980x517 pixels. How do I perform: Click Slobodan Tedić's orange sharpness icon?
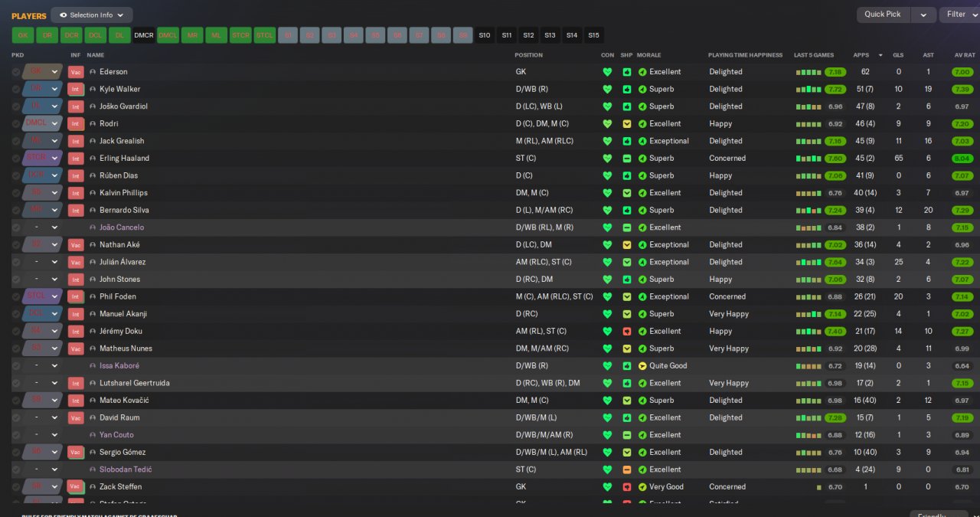tap(626, 470)
